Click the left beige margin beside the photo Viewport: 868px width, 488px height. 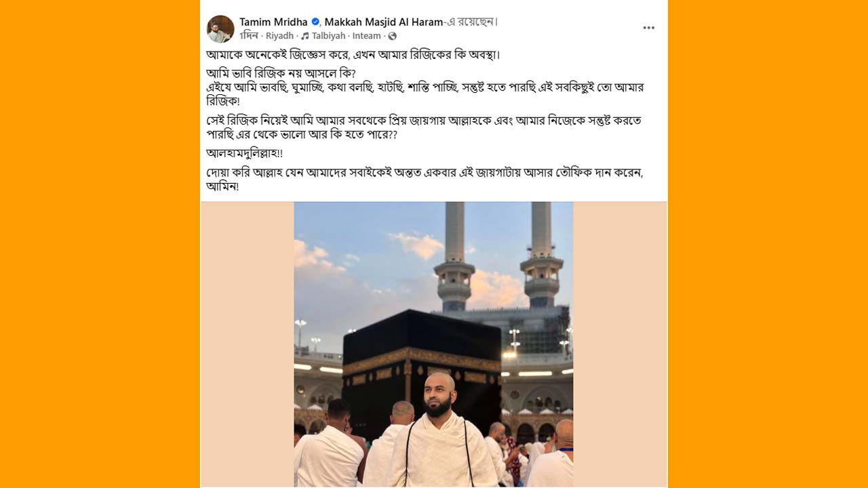(248, 344)
